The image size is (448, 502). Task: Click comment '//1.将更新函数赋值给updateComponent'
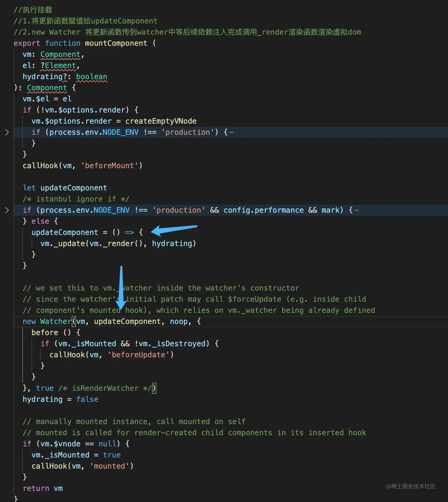[86, 21]
